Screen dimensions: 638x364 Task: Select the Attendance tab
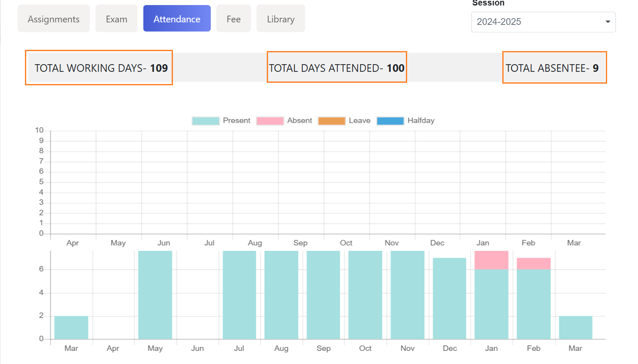[x=177, y=19]
